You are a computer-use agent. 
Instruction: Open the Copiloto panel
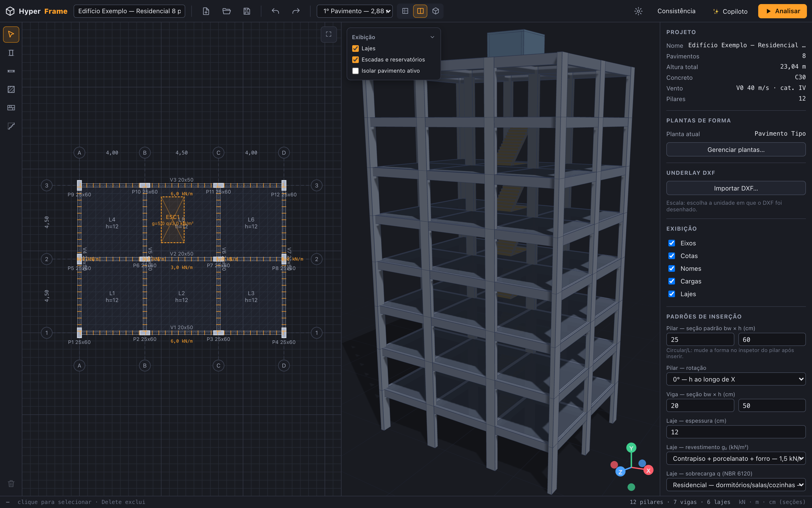tap(730, 11)
